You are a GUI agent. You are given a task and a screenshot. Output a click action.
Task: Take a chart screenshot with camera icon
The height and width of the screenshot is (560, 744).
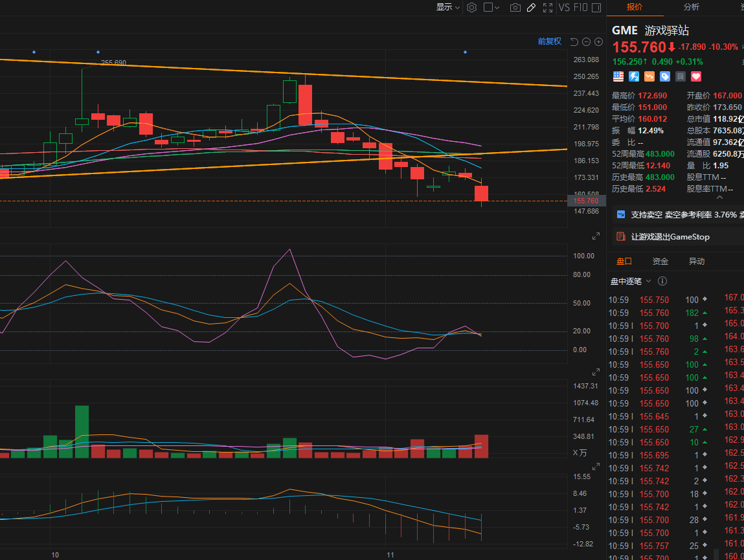tap(515, 8)
